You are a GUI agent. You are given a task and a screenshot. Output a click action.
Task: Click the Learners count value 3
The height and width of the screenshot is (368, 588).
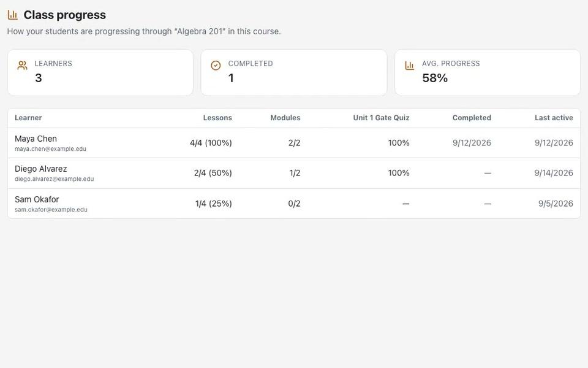[x=38, y=78]
